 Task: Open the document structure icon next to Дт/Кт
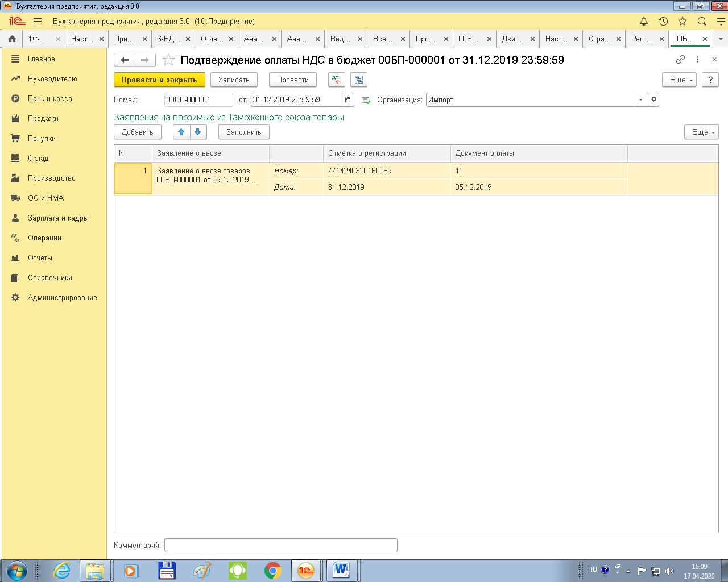(x=359, y=80)
